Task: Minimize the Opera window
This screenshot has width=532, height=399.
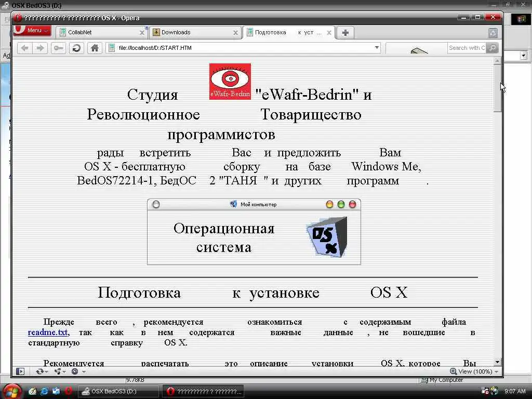Action: click(463, 17)
